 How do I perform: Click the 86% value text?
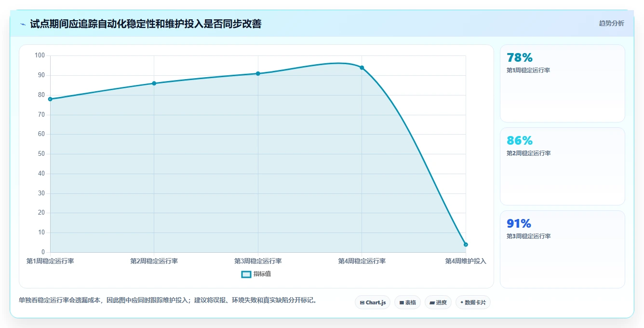click(x=520, y=141)
